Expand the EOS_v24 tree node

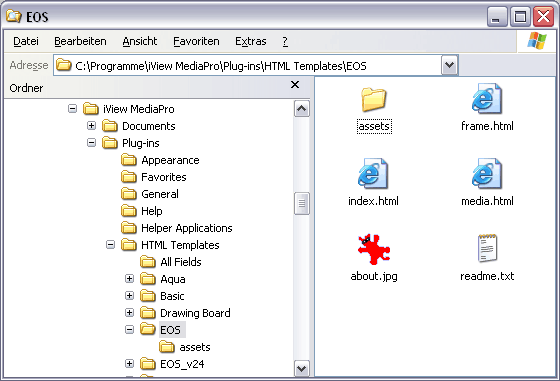(x=129, y=364)
